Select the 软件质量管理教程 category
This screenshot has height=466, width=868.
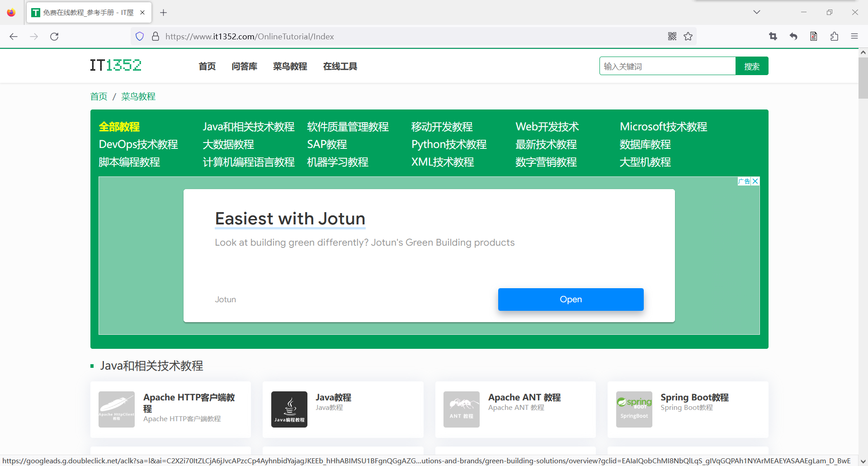click(x=348, y=127)
